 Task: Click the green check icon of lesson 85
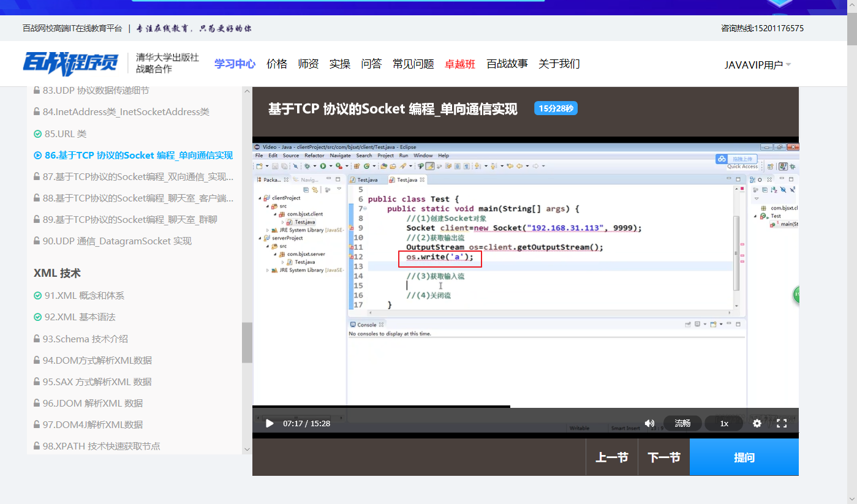[x=37, y=134]
